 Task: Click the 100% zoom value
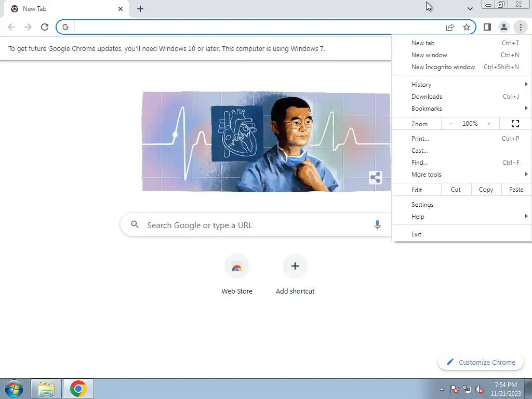470,124
